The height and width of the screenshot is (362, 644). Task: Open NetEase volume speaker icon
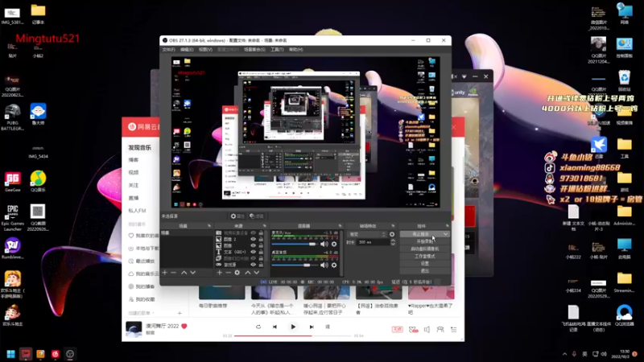(x=427, y=330)
